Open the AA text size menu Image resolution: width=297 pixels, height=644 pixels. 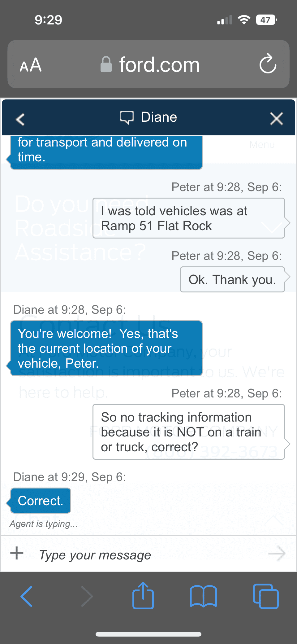(31, 65)
